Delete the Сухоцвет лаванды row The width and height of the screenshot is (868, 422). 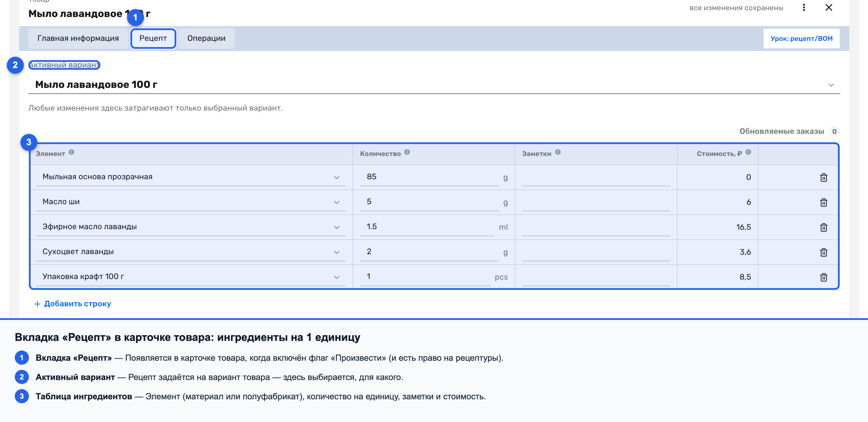[x=823, y=252]
